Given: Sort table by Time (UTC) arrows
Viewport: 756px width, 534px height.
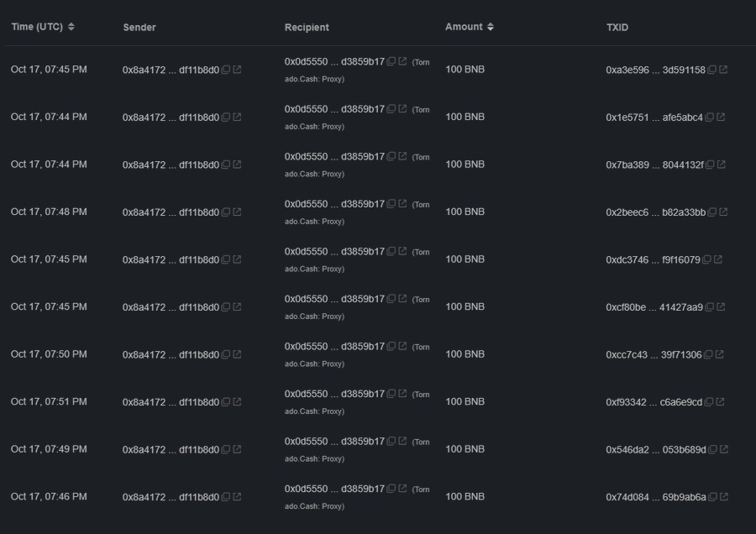Looking at the screenshot, I should 71,27.
